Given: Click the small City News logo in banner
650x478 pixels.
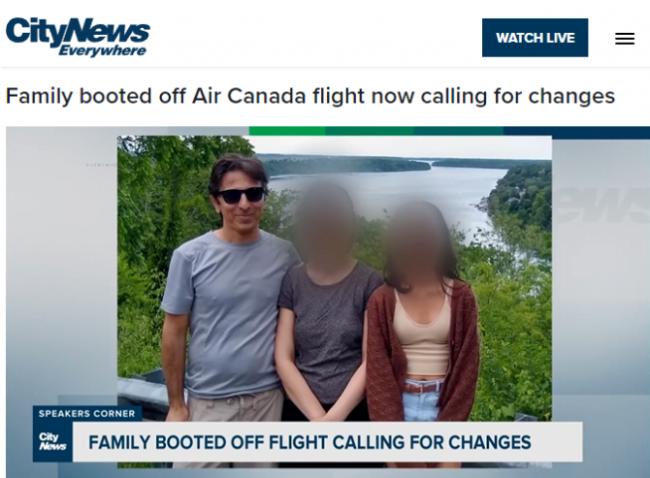Looking at the screenshot, I should [52, 442].
